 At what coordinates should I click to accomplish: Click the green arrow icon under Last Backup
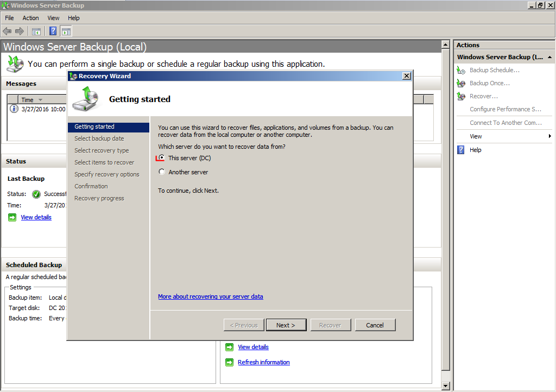click(x=12, y=217)
